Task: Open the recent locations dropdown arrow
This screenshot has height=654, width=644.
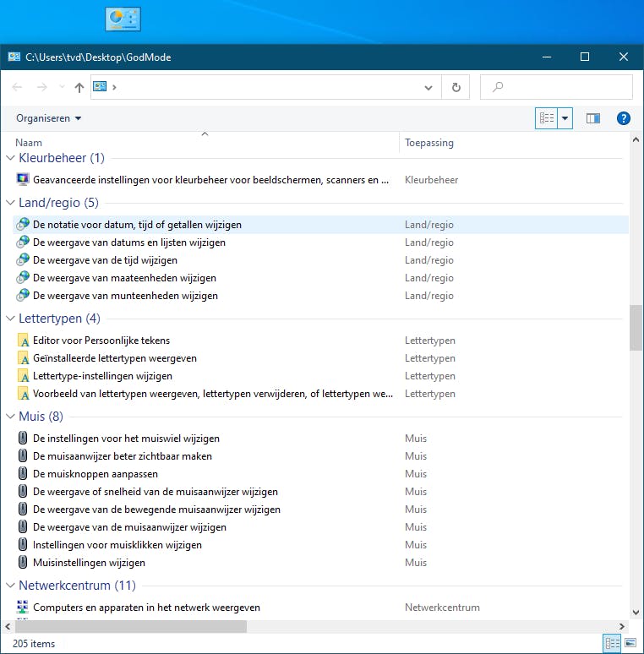Action: click(62, 87)
